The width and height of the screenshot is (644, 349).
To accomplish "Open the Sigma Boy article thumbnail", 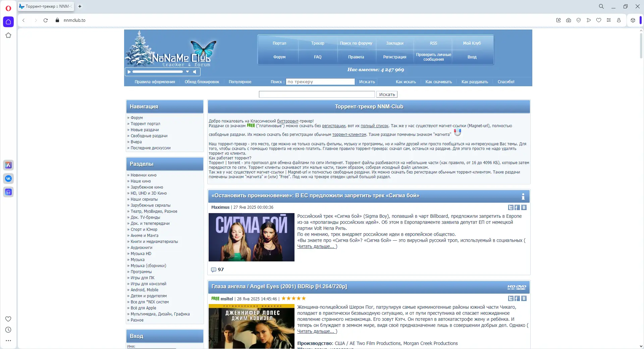I will click(x=252, y=237).
